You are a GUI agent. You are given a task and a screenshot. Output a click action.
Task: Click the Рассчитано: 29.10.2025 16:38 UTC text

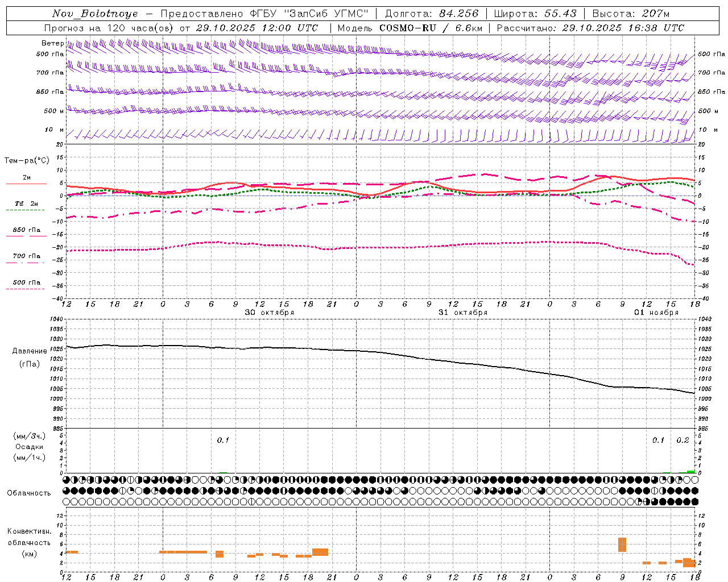point(590,28)
